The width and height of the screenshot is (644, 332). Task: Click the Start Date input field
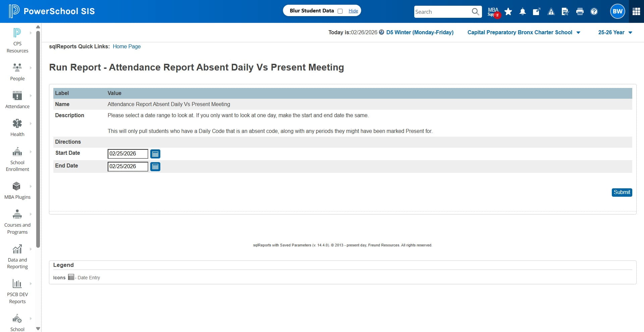click(x=128, y=154)
